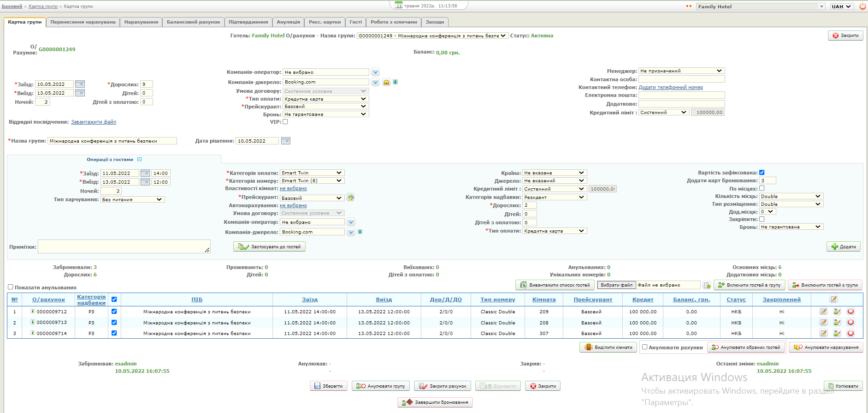Click the briefcase icon beside Компанія-джерело
868x413 pixels.
386,82
